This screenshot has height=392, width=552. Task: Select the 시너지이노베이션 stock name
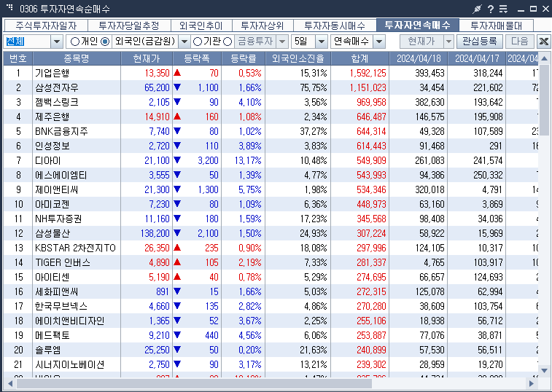(x=70, y=364)
